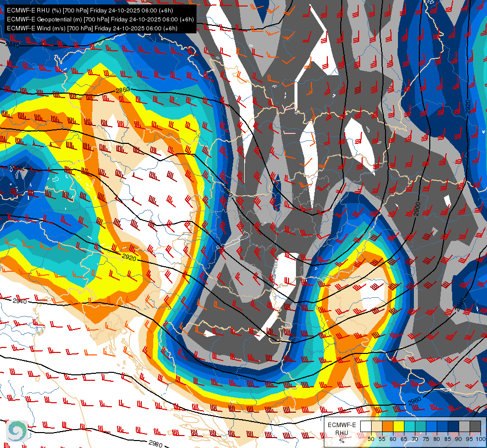Select the dark gray 95-100% legend swatch

tap(475, 426)
